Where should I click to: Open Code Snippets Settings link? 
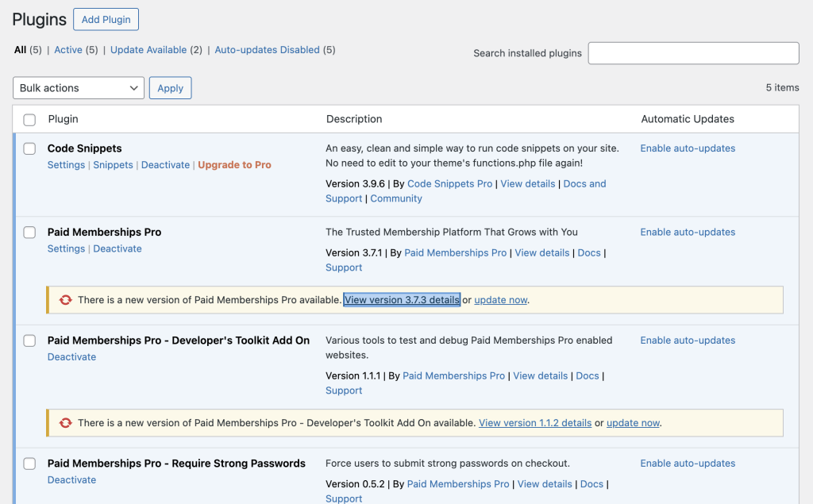[66, 165]
